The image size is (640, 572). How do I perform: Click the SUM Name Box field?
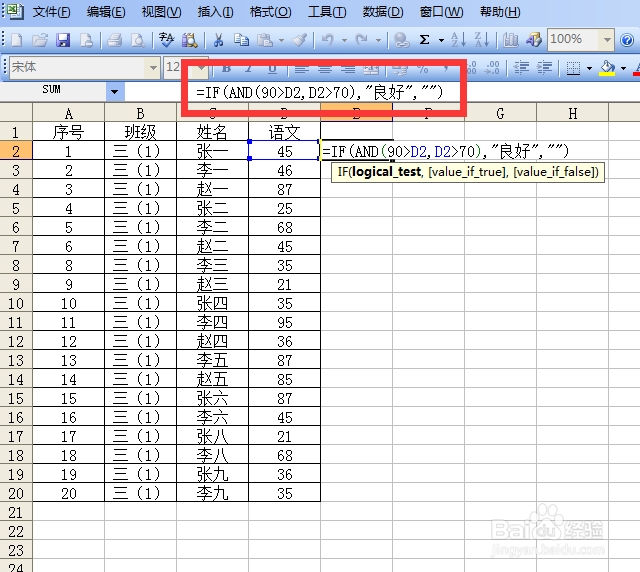tap(53, 92)
